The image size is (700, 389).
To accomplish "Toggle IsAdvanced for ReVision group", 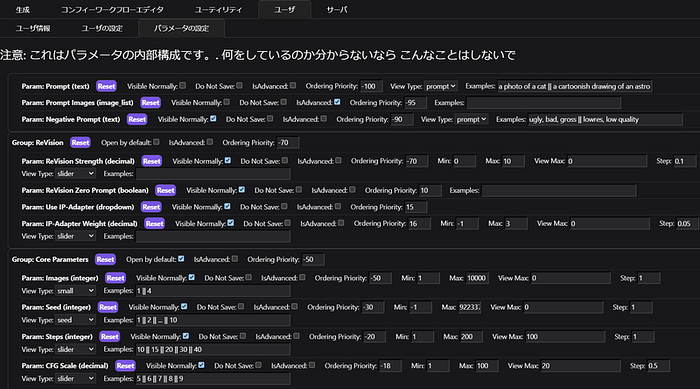I will click(210, 142).
